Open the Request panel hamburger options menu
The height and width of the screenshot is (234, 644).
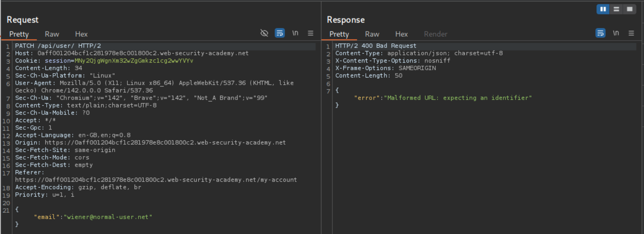311,33
